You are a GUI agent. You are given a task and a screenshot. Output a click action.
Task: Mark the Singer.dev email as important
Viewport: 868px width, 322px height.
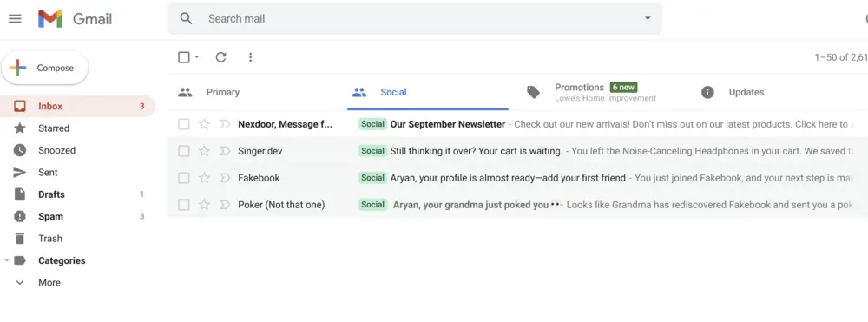[224, 151]
